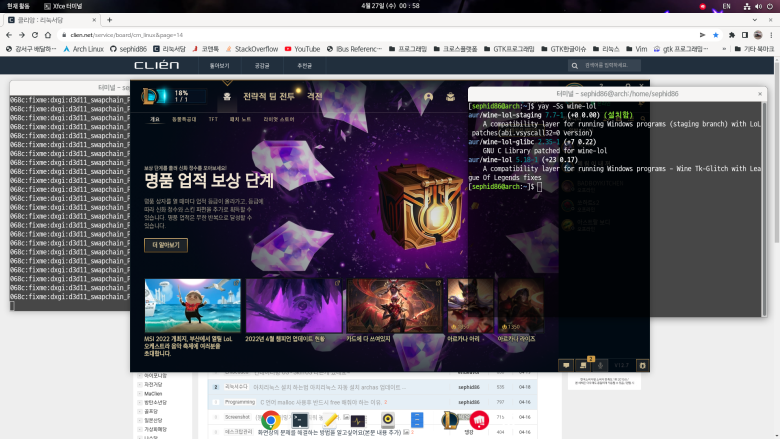The image size is (780, 439).
Task: Open the bug report icon in League client footer
Action: [x=642, y=365]
